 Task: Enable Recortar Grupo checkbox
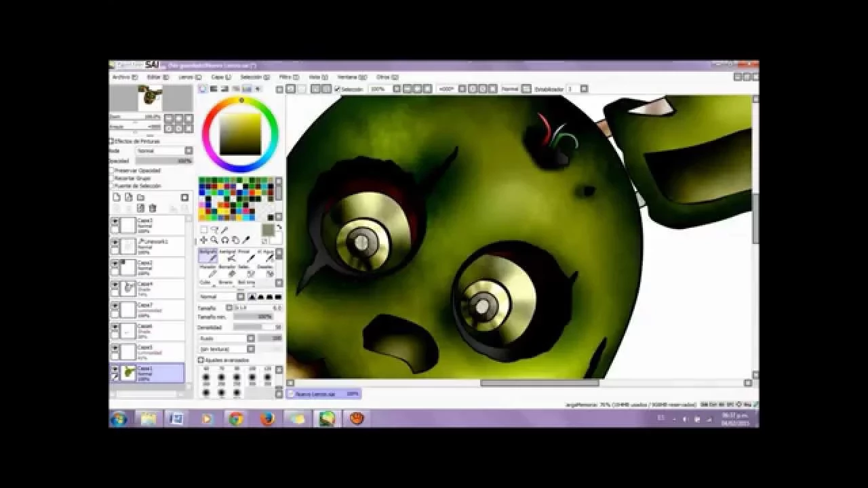click(112, 178)
